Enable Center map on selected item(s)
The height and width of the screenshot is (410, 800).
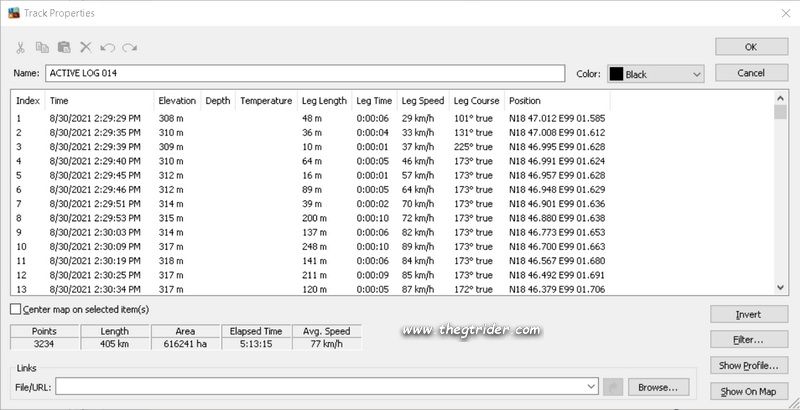coord(15,309)
